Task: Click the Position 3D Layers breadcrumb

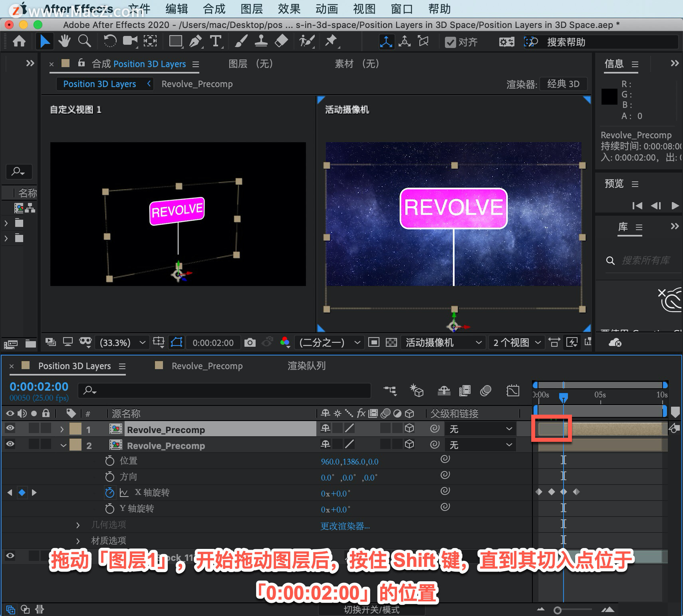Action: click(x=99, y=84)
